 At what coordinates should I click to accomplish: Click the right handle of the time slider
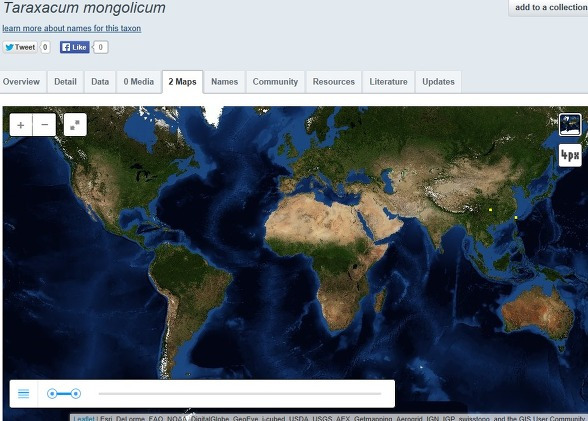pos(76,394)
